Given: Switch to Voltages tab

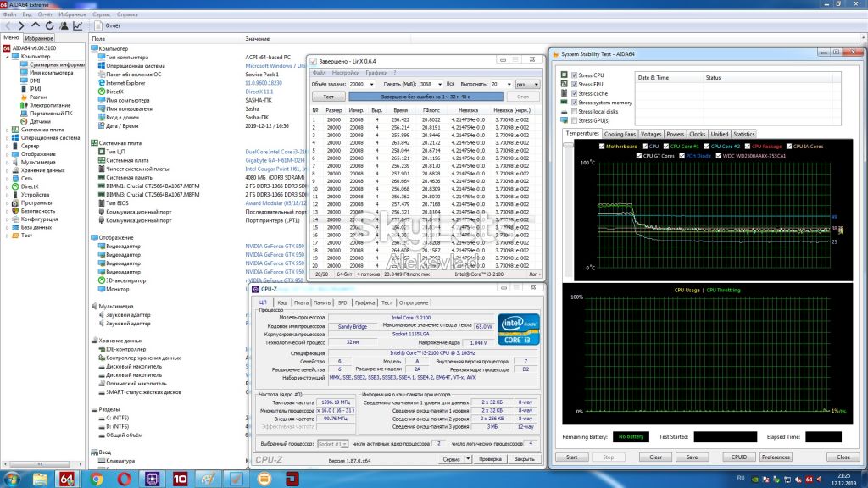Looking at the screenshot, I should pyautogui.click(x=650, y=134).
